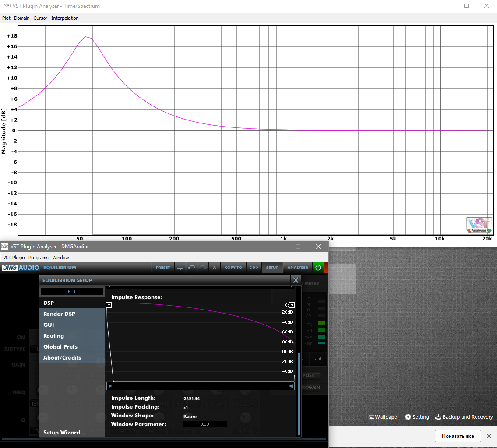
Task: Open the Impulse Length 262144 selector
Action: pyautogui.click(x=192, y=399)
